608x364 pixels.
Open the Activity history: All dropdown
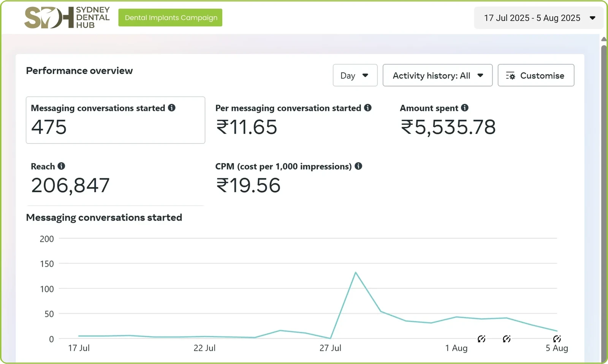click(437, 75)
